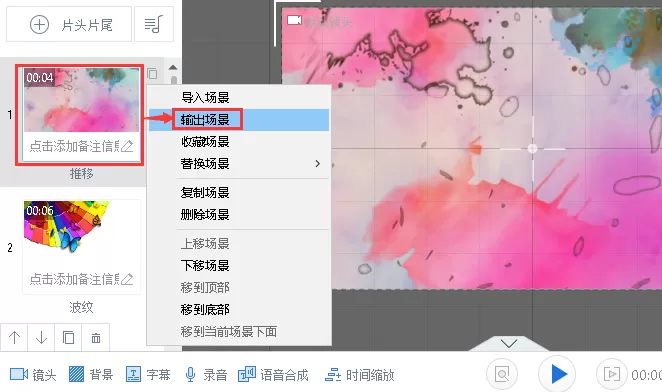Screen dimensions: 662x392
Task: Collapse panel with the down chevron
Action: coord(509,343)
